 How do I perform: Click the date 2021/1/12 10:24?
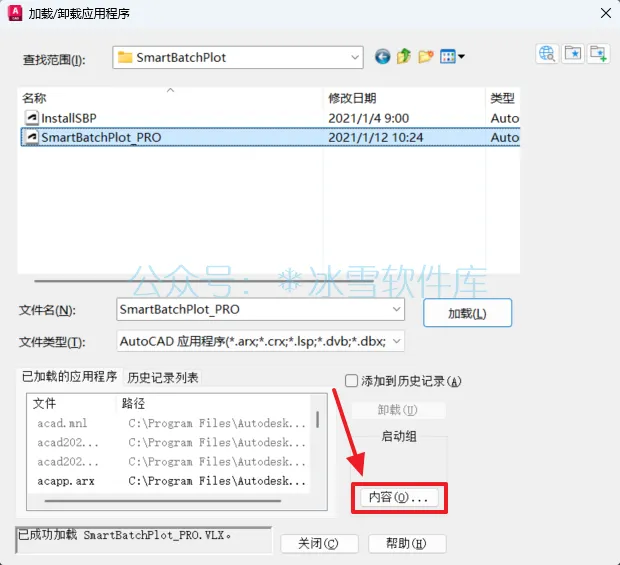coord(376,137)
